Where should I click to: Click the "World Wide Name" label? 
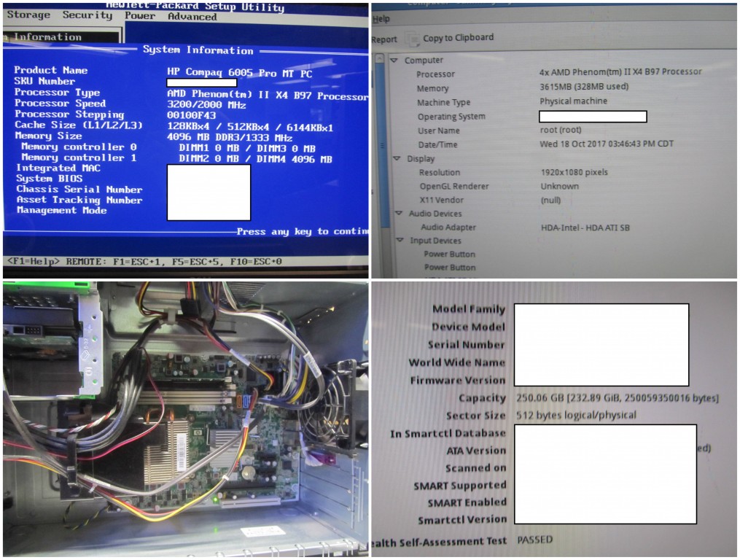coord(457,362)
